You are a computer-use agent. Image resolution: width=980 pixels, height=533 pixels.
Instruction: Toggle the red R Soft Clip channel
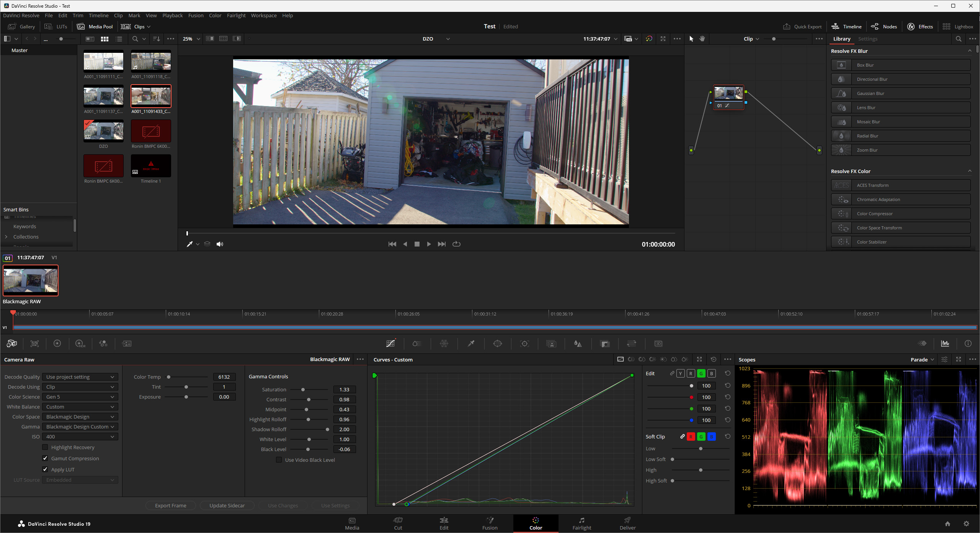691,437
